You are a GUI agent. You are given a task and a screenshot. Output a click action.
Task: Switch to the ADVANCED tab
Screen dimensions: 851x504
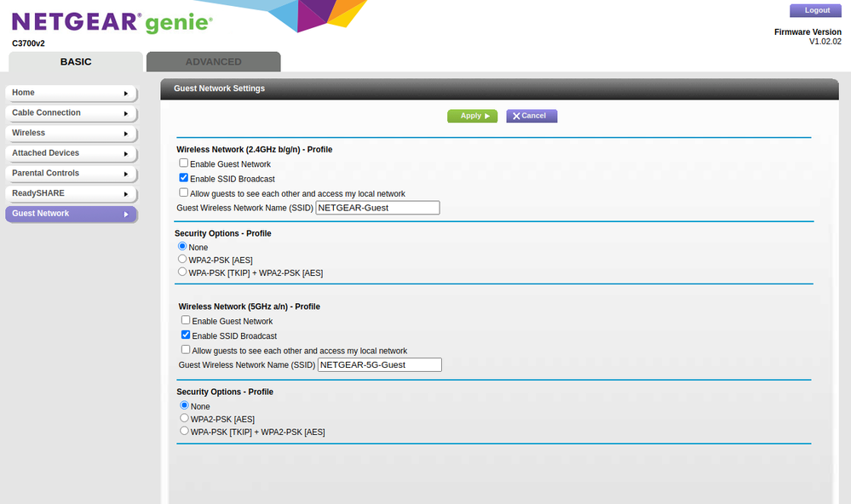pos(212,61)
